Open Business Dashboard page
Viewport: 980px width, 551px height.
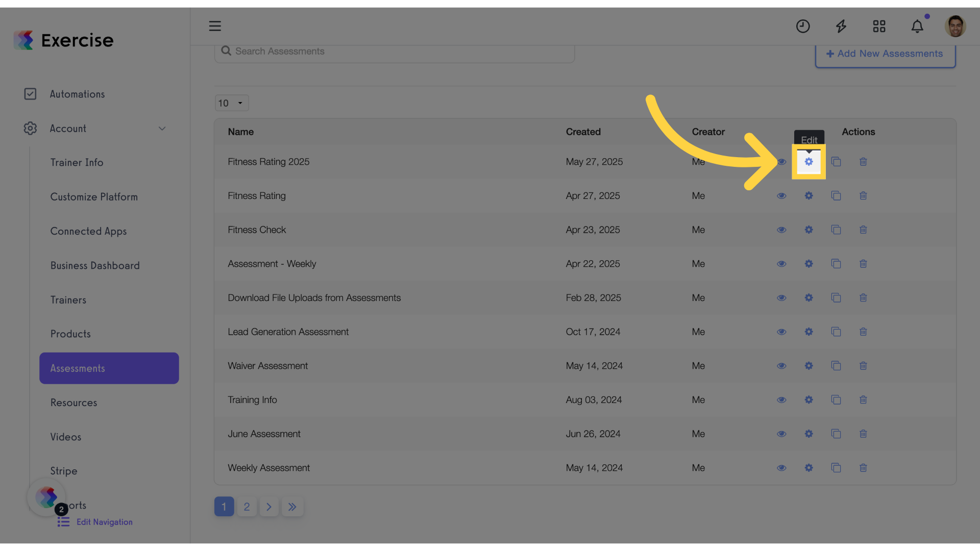tap(95, 265)
